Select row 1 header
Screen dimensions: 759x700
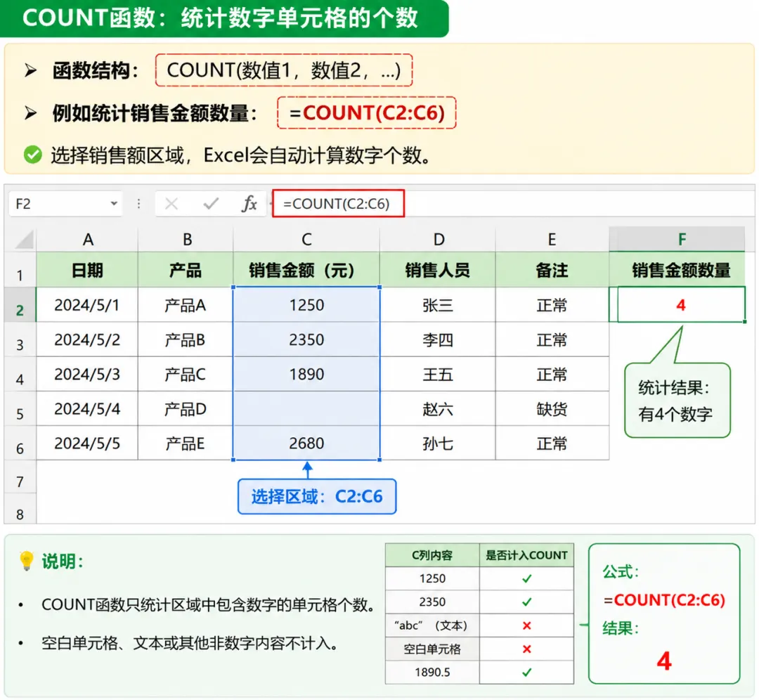tap(20, 270)
